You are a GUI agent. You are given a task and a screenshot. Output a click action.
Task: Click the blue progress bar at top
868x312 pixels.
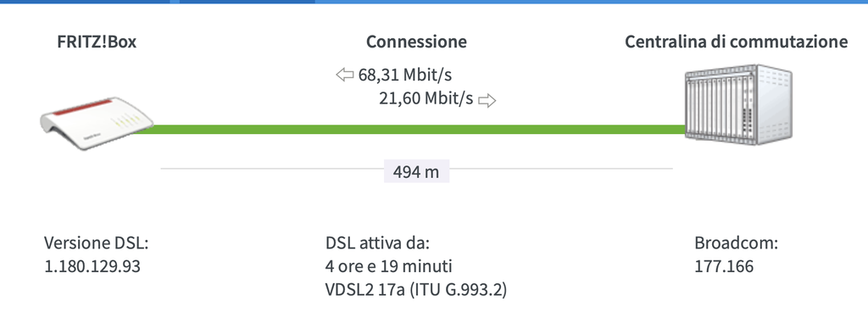(434, 2)
